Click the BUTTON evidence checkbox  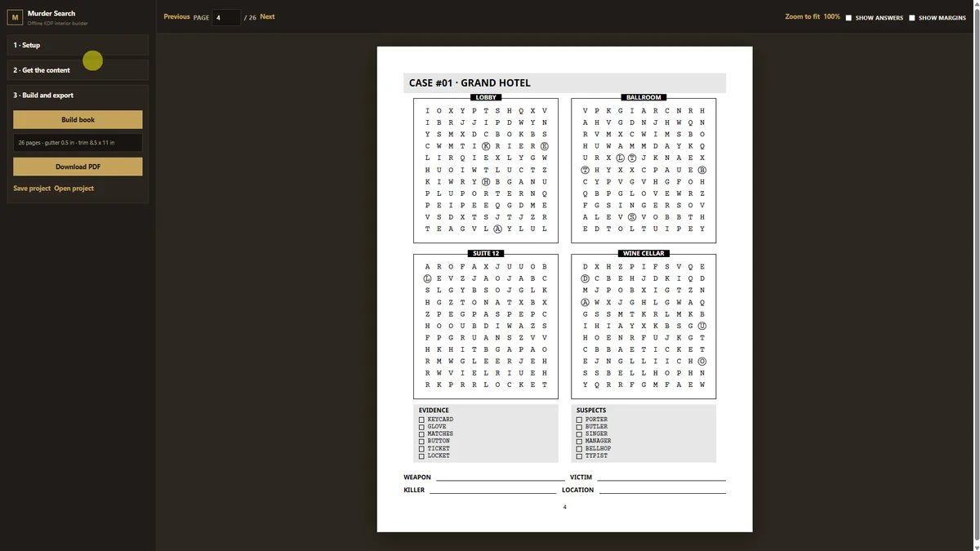[x=421, y=442]
